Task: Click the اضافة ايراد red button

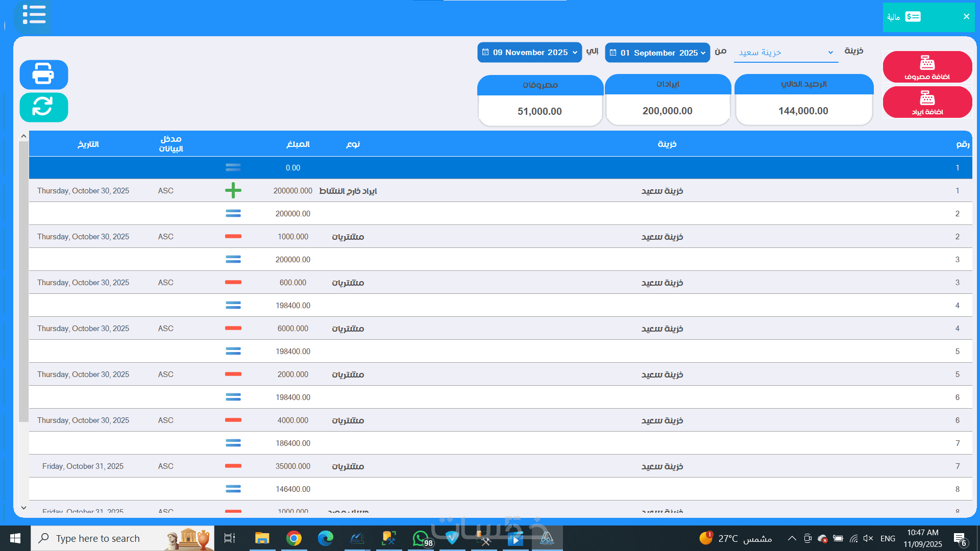Action: 927,102
